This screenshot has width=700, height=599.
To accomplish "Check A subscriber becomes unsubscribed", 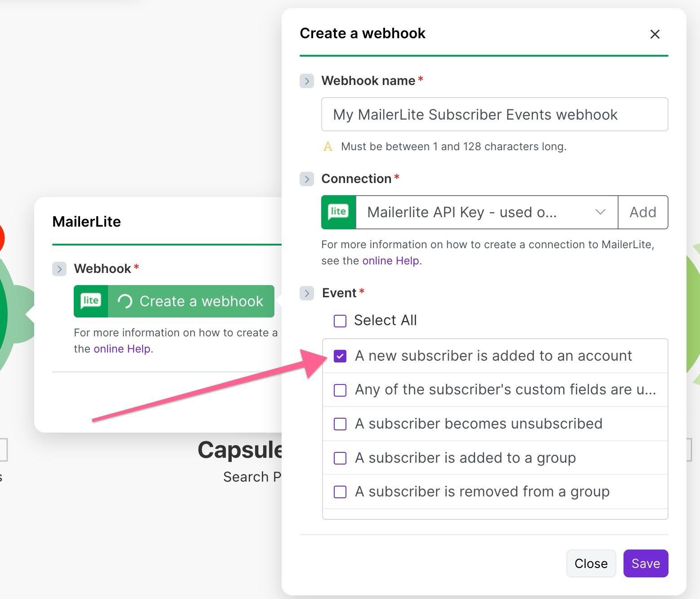I will [x=340, y=424].
